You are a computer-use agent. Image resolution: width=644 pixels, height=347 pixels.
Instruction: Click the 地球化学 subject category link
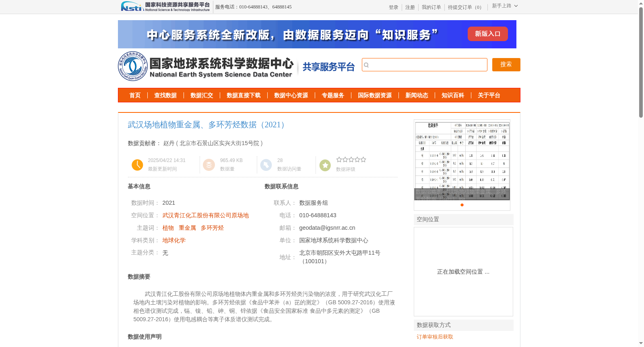pyautogui.click(x=174, y=241)
